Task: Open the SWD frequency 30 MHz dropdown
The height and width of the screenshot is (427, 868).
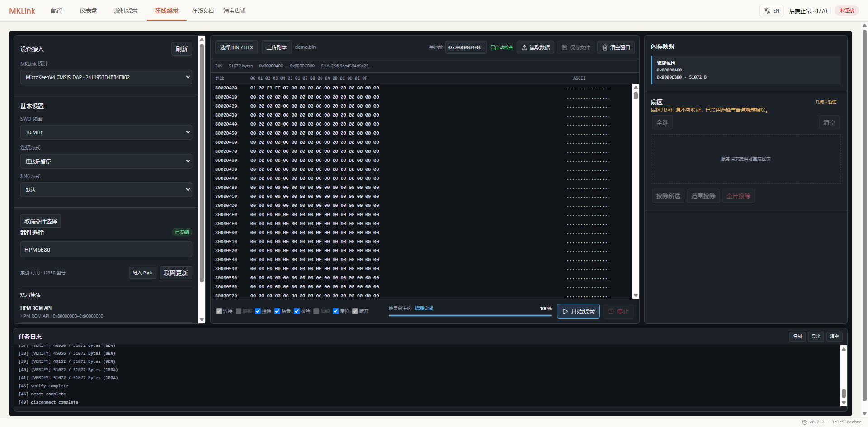Action: pyautogui.click(x=106, y=132)
